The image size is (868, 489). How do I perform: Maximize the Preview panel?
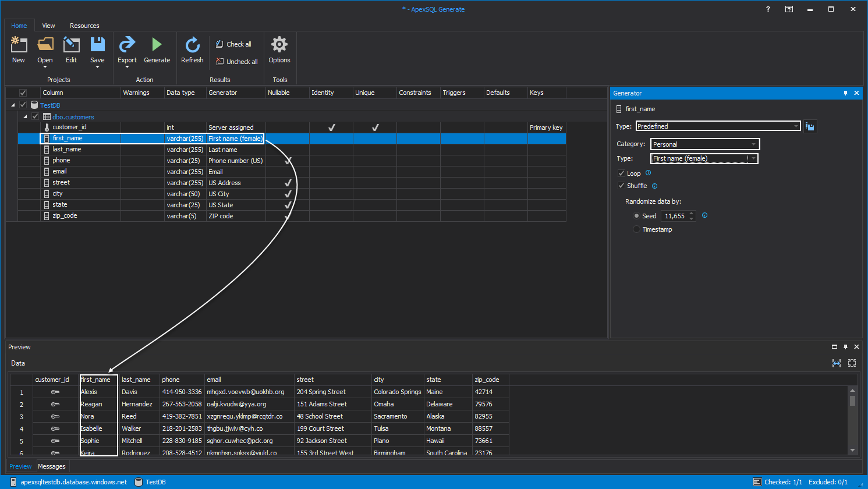(x=834, y=346)
